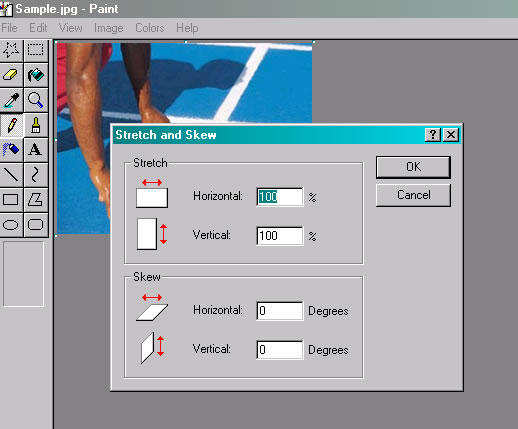Cancel the Stretch and Skew dialog
Screen dimensions: 518x429
[x=413, y=195]
